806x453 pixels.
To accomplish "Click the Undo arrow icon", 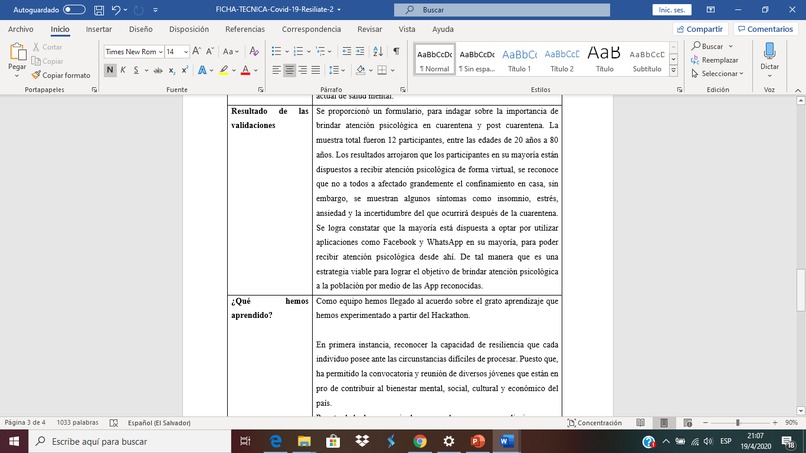I will (116, 10).
